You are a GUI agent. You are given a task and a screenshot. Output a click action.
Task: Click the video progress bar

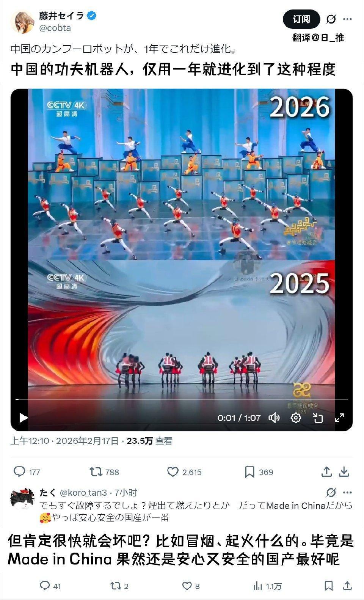[181, 399]
